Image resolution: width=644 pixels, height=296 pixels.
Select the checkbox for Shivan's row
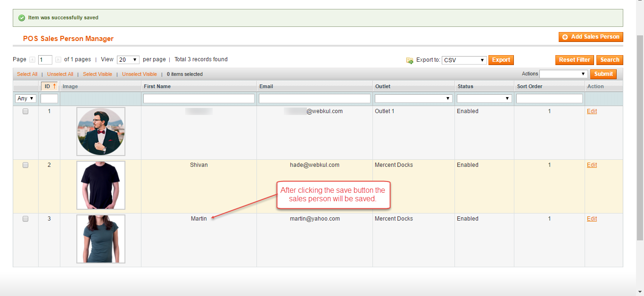(x=25, y=165)
